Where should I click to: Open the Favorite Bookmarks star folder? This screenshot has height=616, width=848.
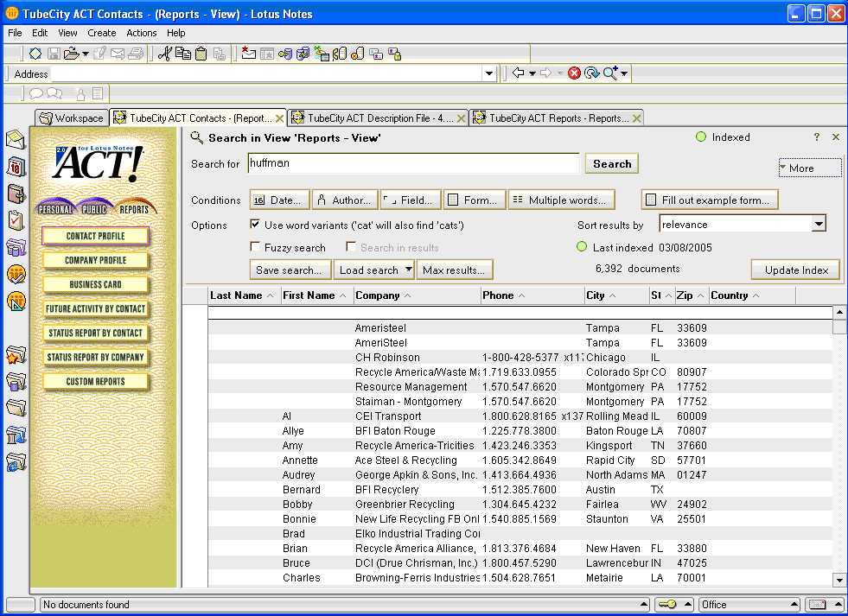click(16, 355)
